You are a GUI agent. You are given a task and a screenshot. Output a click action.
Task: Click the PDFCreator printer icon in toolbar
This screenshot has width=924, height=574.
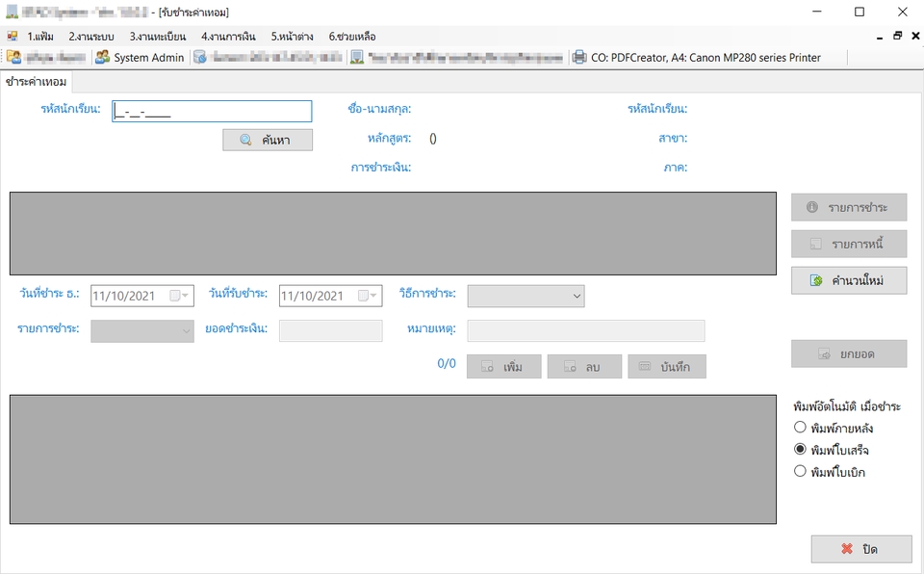pos(578,57)
